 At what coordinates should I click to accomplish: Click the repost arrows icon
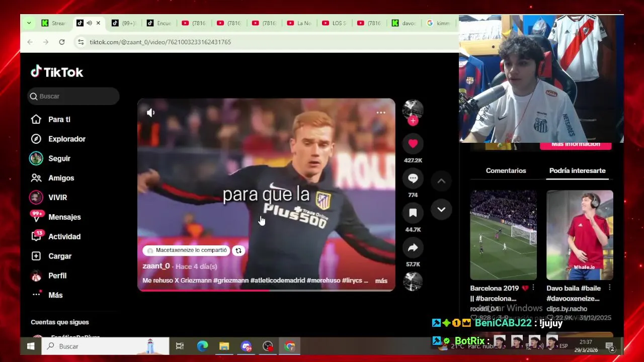point(238,250)
